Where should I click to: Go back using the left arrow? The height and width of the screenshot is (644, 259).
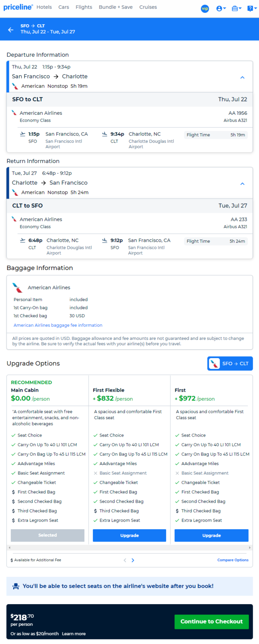[x=11, y=29]
